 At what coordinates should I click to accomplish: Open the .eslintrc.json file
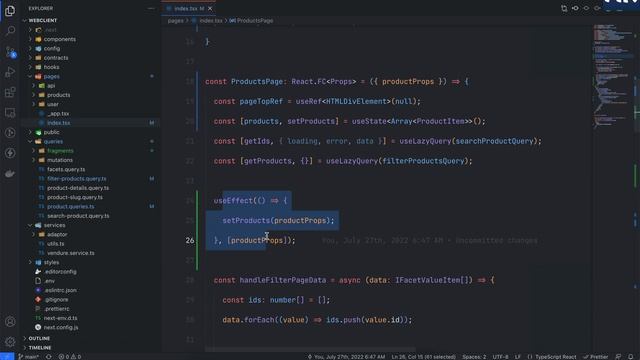[x=60, y=290]
